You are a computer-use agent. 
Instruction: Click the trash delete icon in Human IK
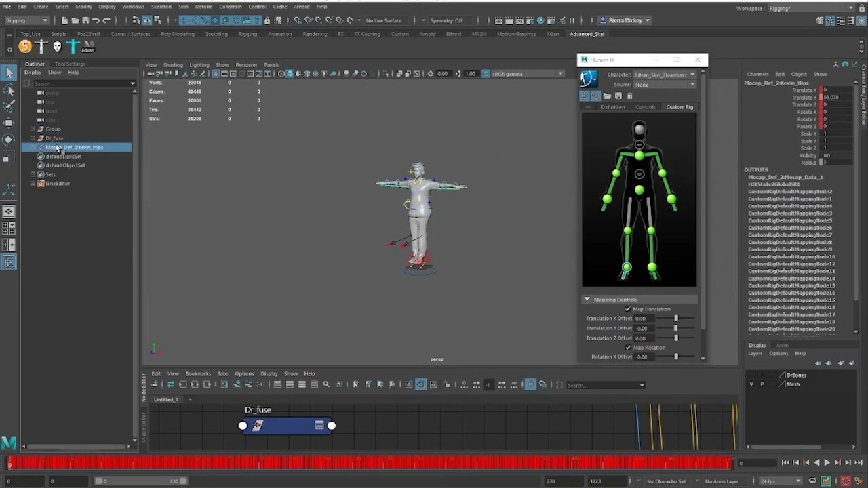pos(629,96)
